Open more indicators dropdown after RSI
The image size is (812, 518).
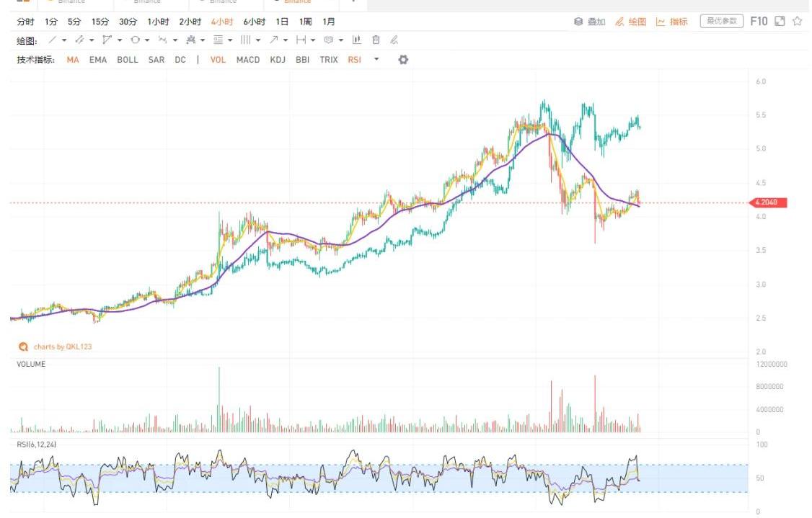[376, 60]
